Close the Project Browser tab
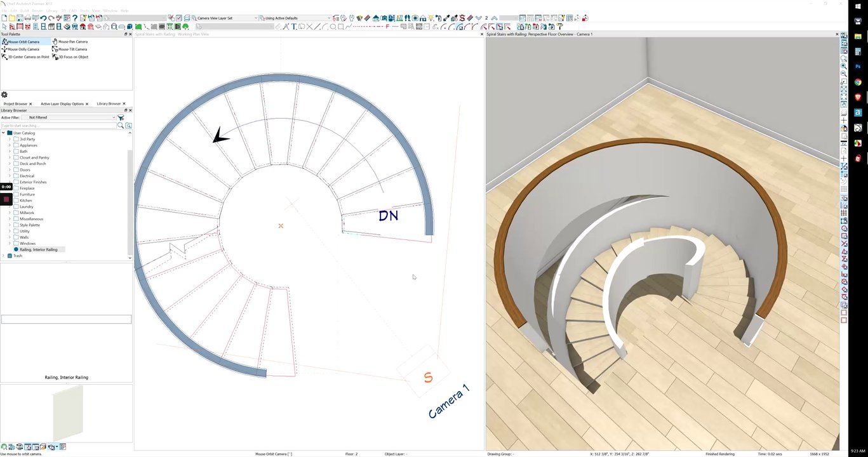The width and height of the screenshot is (868, 457). [30, 104]
